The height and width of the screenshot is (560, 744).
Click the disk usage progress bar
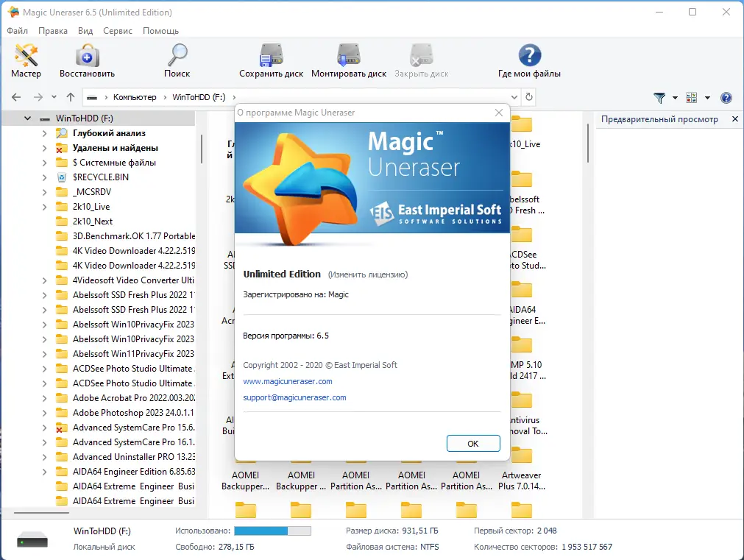[x=272, y=531]
